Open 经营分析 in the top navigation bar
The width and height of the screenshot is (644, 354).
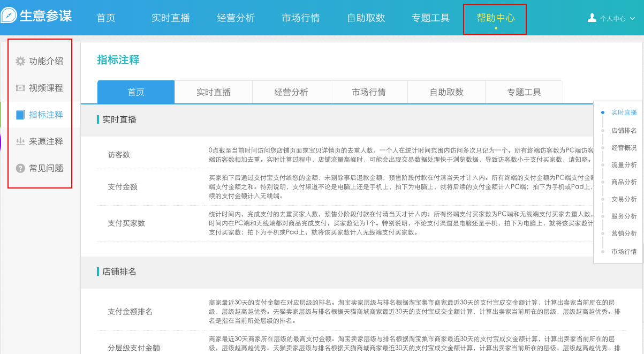[x=236, y=18]
